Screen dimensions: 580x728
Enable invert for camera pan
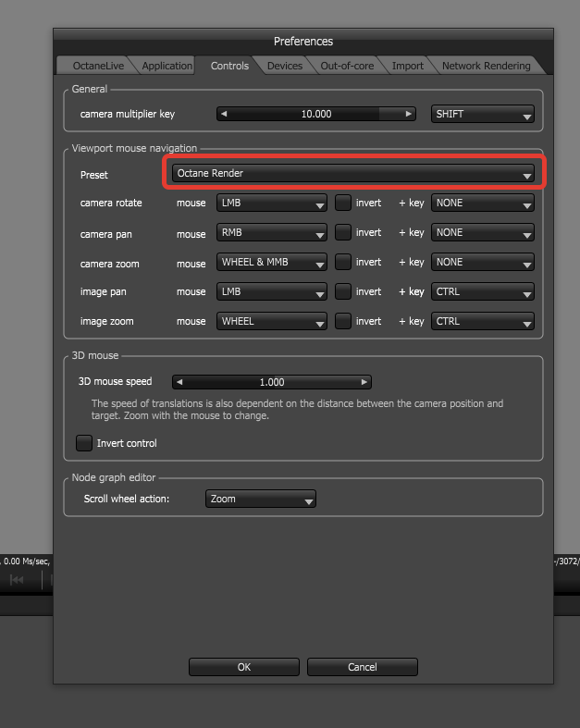click(x=342, y=232)
